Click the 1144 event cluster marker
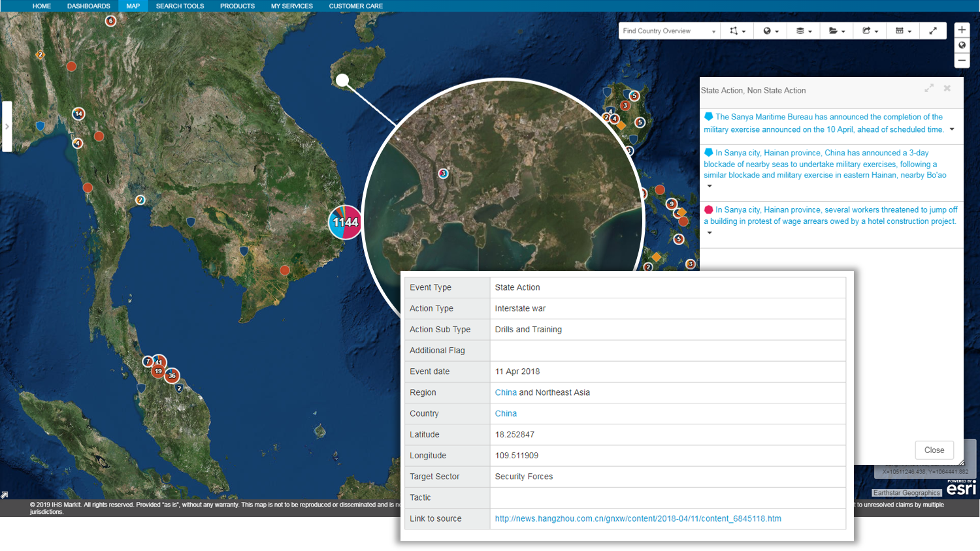Viewport: 980px width, 551px height. [x=345, y=222]
